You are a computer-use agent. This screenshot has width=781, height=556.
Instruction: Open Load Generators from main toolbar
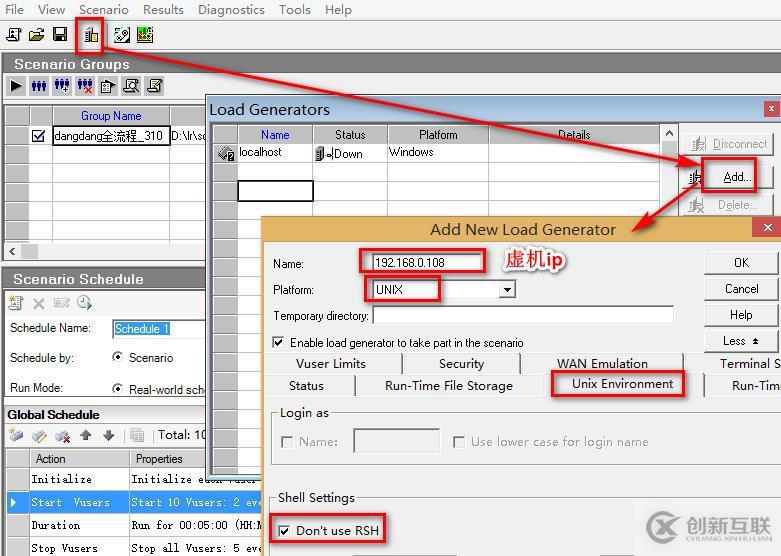pyautogui.click(x=91, y=34)
